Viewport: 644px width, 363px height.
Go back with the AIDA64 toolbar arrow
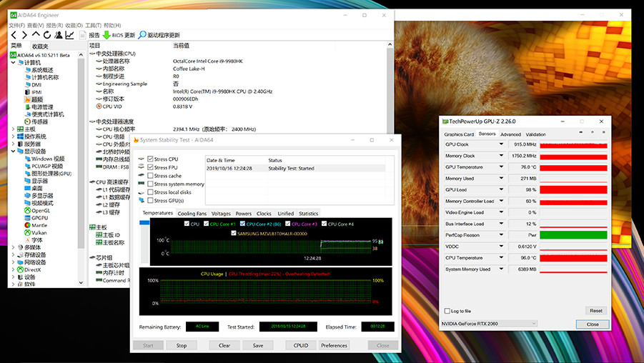point(14,35)
